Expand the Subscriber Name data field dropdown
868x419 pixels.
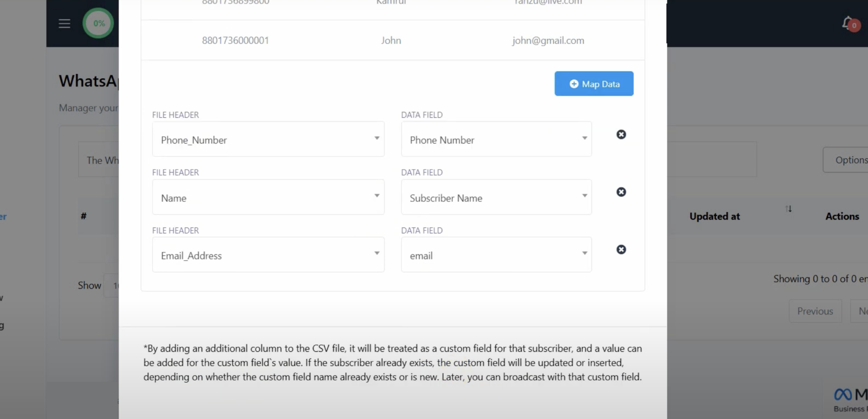pyautogui.click(x=496, y=197)
